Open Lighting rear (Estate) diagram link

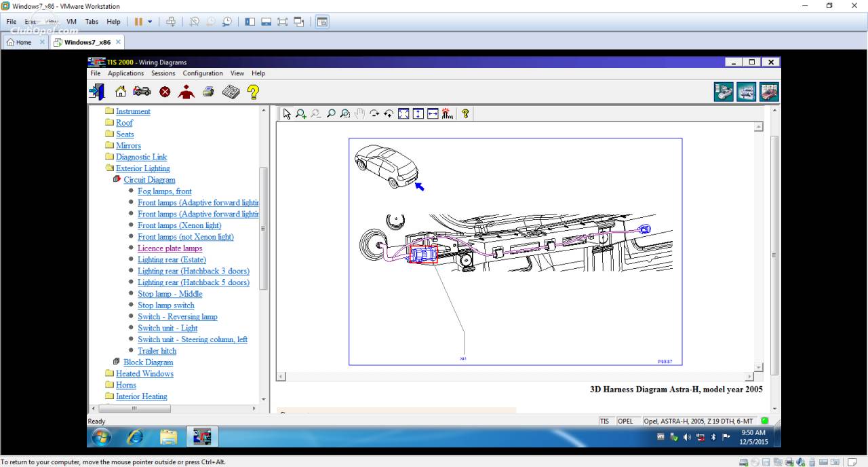172,260
